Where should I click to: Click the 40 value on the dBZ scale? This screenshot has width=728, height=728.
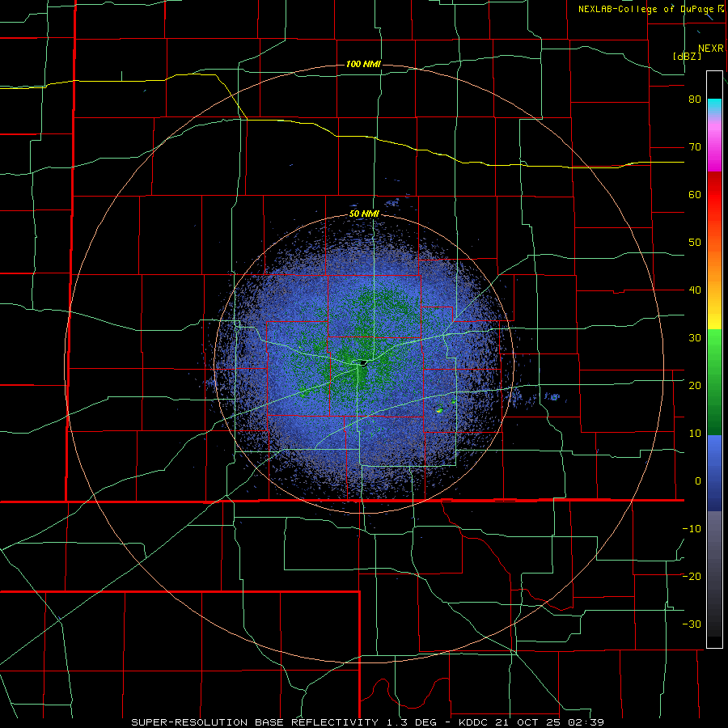point(695,290)
